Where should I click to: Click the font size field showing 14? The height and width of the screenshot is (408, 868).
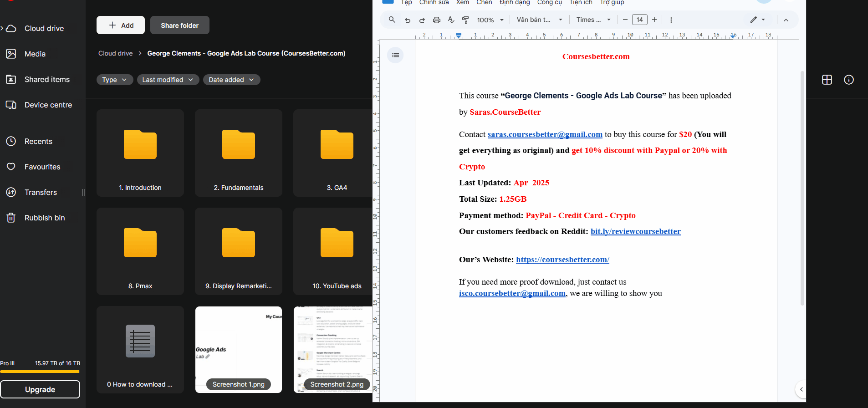tap(640, 20)
